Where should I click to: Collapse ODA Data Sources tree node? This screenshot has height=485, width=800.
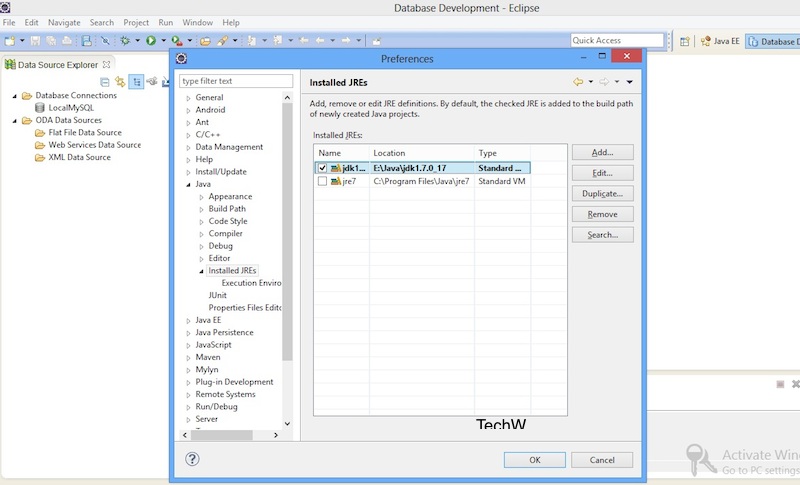15,121
